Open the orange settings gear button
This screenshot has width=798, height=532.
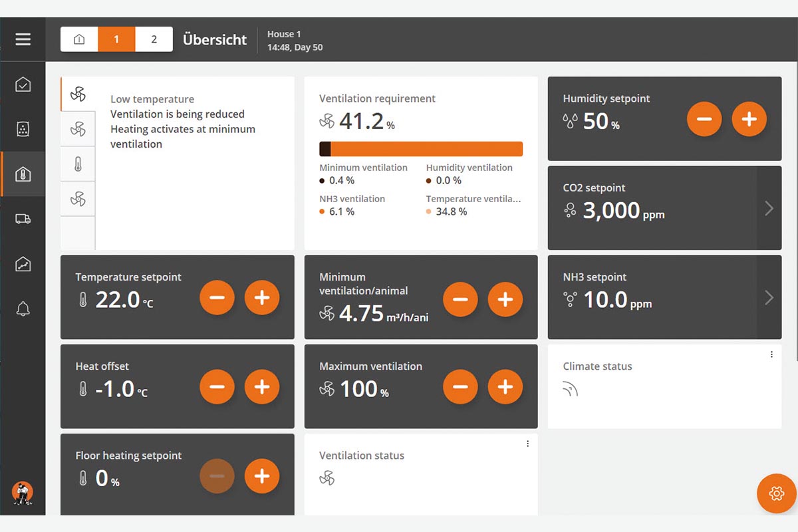pyautogui.click(x=776, y=493)
